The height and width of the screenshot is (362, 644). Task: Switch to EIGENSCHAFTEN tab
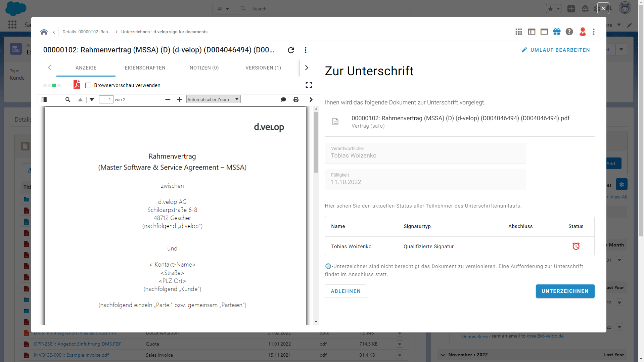point(145,68)
